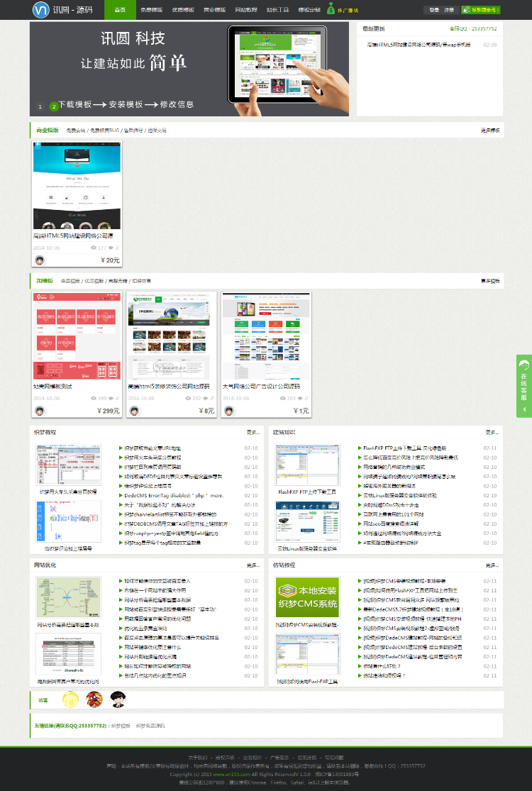Viewport: 532px width, 791px height.
Task: Click arrow bullet before DedeCMS ErrorTag article
Action: coord(121,495)
